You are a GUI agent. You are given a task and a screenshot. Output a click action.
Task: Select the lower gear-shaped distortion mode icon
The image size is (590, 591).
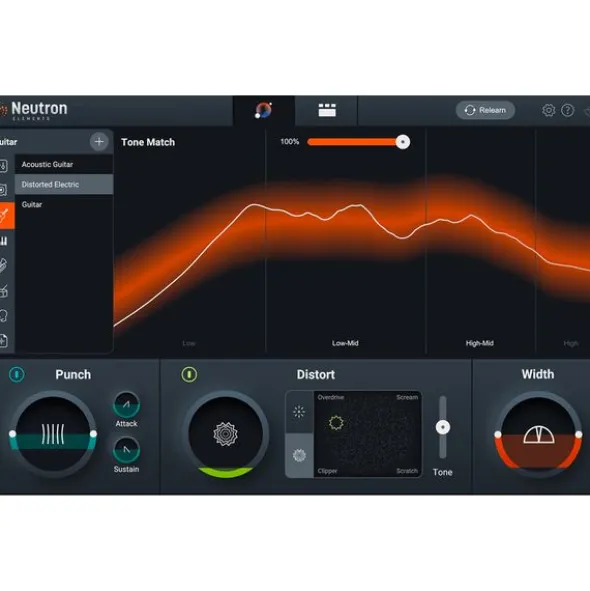299,455
